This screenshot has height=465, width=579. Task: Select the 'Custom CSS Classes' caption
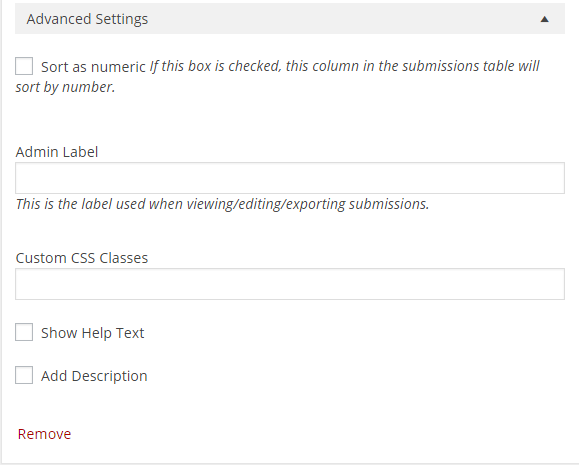82,258
